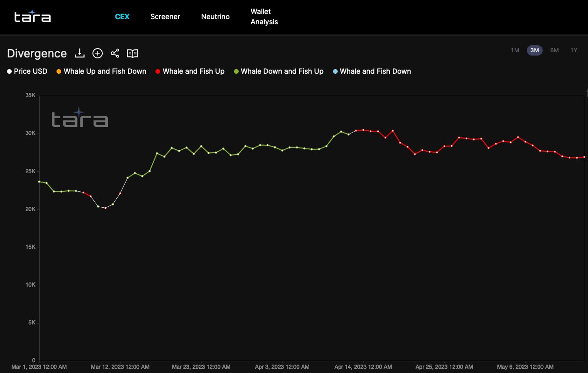
Task: Open the CEX tab
Action: click(122, 17)
